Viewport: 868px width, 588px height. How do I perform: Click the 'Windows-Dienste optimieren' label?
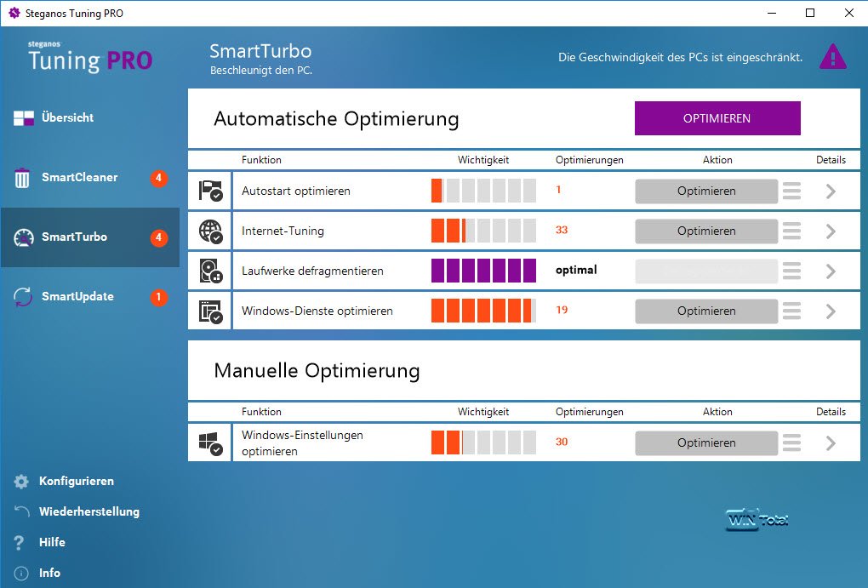point(317,311)
